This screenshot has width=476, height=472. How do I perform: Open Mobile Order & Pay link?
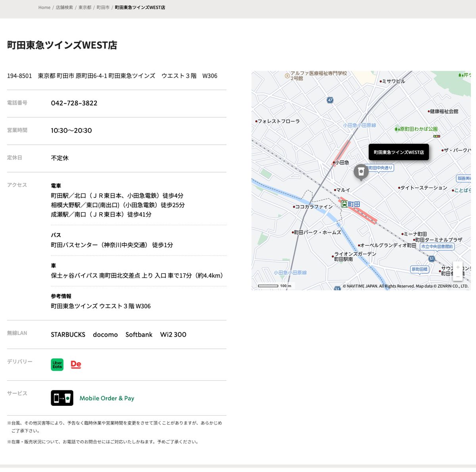[x=107, y=398]
